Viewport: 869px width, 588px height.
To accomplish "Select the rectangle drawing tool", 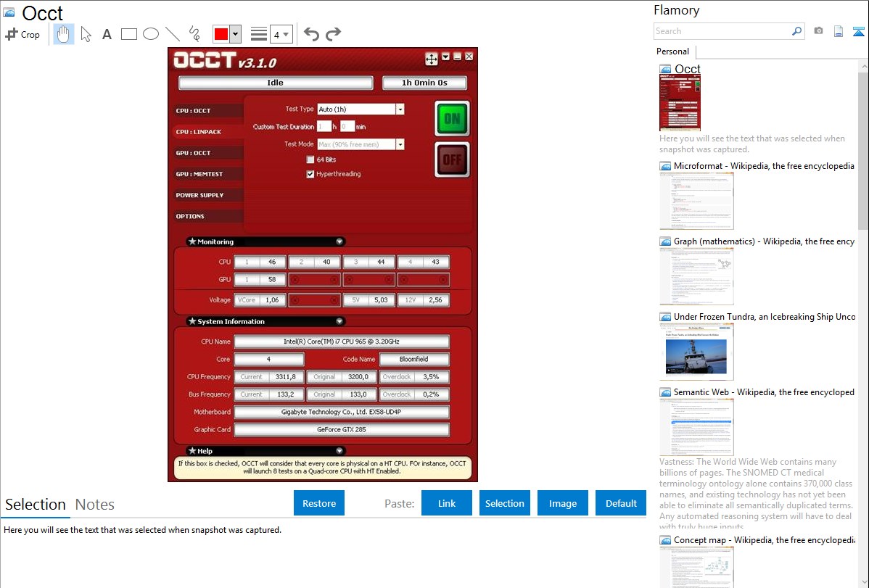I will tap(128, 34).
